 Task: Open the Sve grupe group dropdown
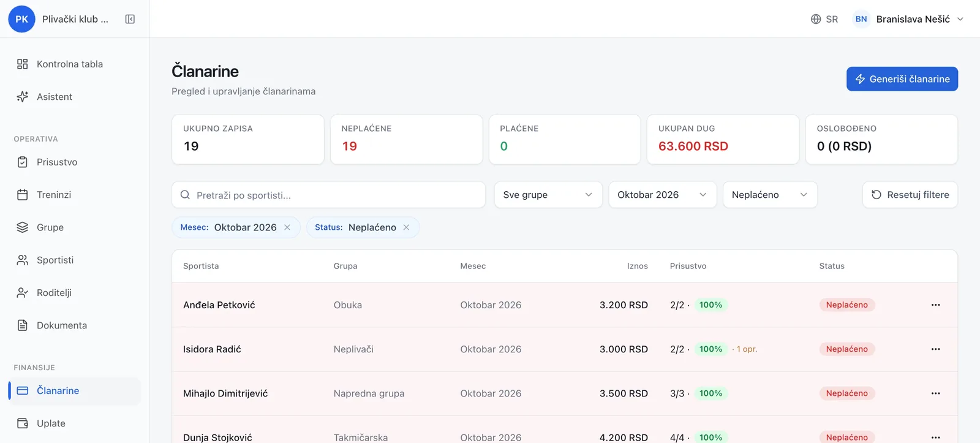[548, 195]
